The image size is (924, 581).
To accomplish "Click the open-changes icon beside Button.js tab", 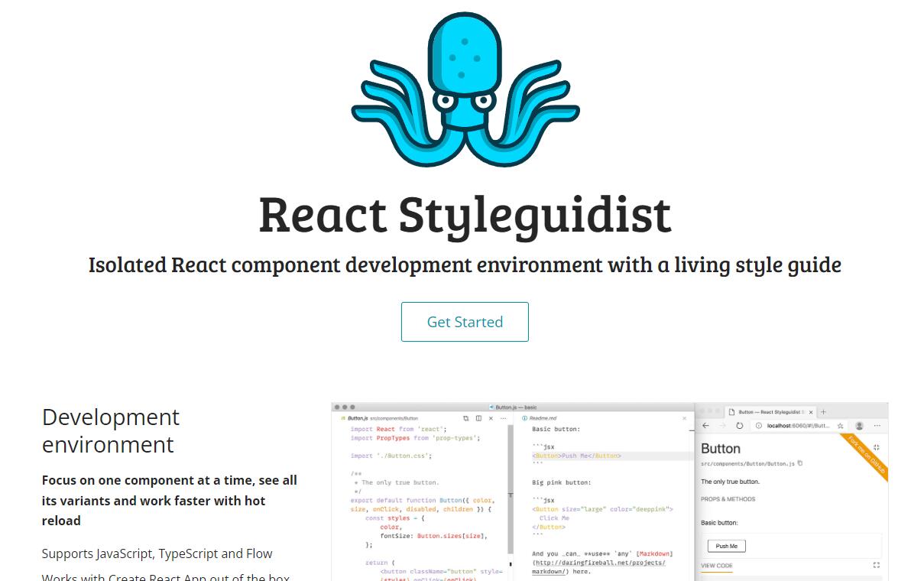I will click(x=466, y=418).
